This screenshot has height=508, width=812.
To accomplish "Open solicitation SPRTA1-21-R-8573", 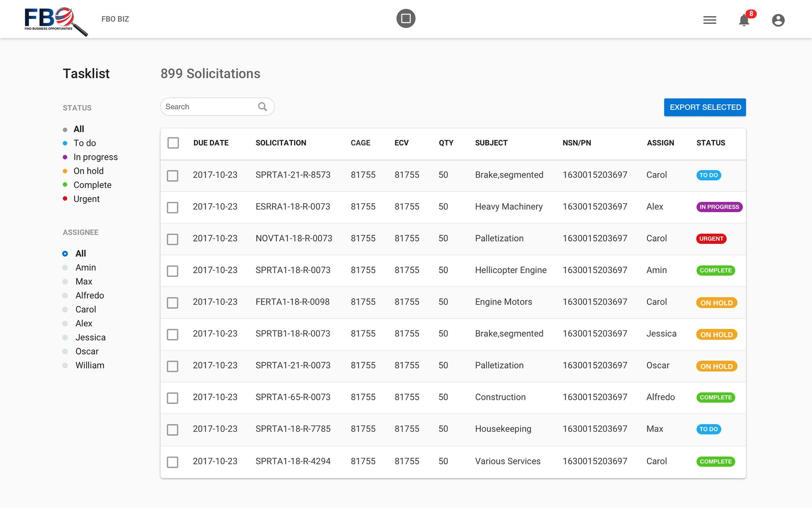I will 293,175.
